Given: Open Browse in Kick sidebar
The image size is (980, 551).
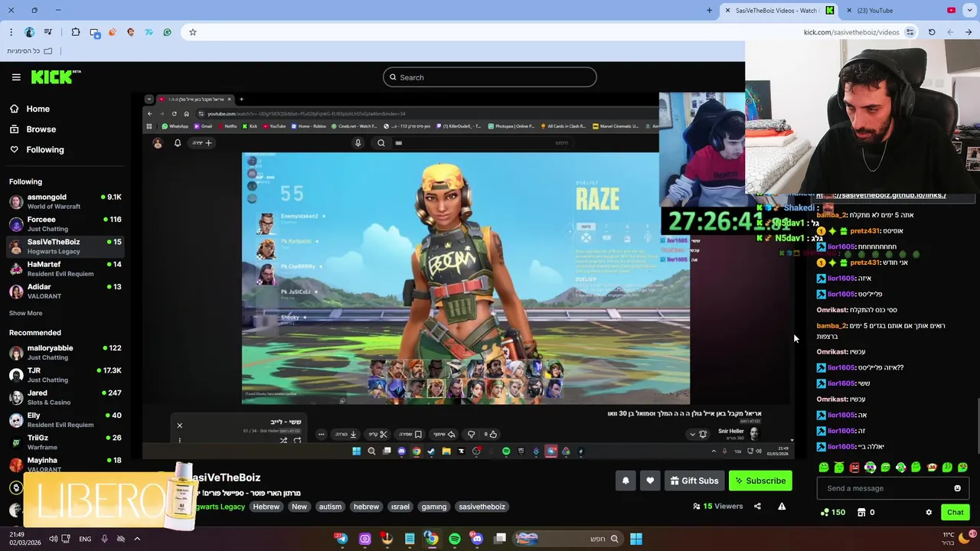Looking at the screenshot, I should click(32, 129).
